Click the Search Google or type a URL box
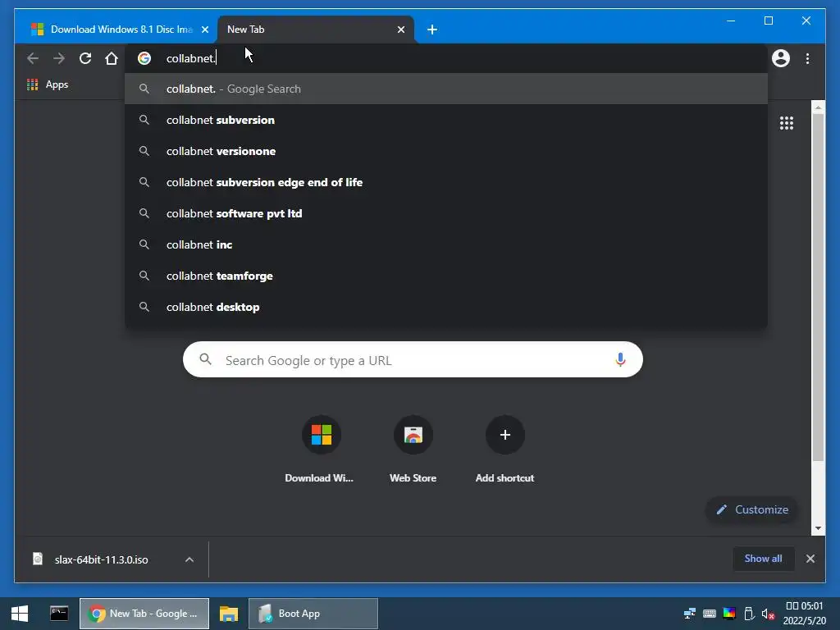840x630 pixels. point(413,359)
